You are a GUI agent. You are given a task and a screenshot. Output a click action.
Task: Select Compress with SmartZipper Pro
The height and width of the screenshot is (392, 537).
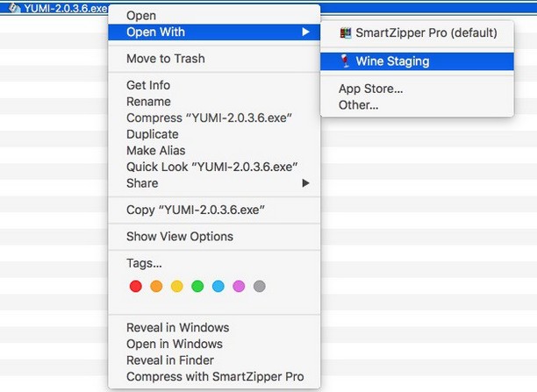tap(215, 377)
